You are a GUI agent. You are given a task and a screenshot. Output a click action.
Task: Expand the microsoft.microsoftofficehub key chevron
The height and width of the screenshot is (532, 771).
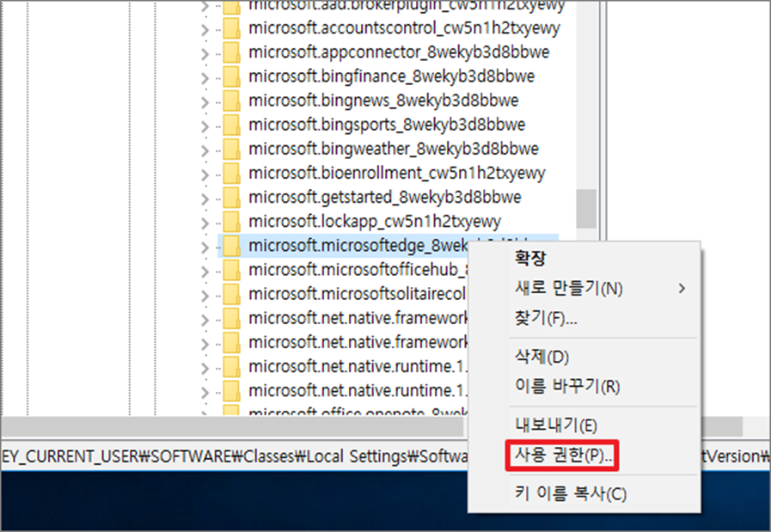coord(205,272)
